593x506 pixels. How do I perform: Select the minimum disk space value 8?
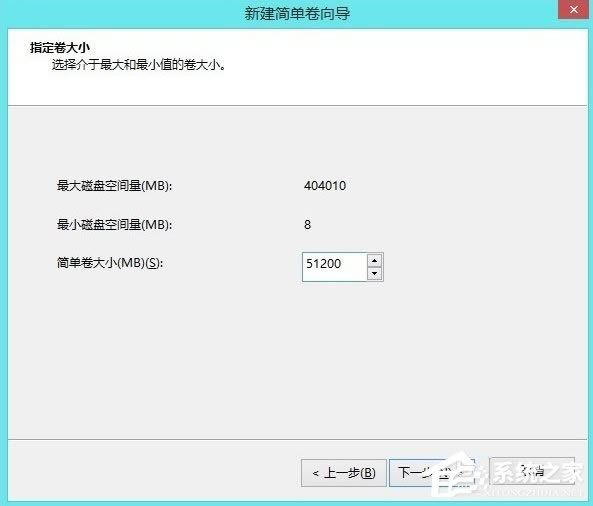click(x=307, y=225)
